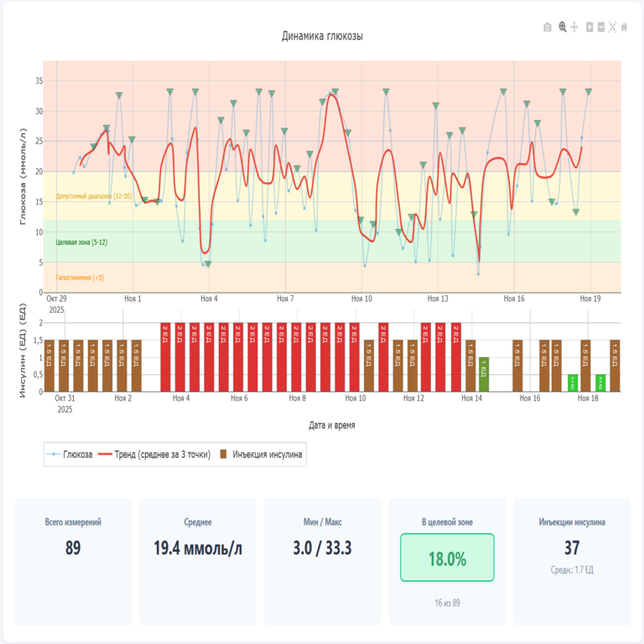Toggle the Глюкоза series in legend

tap(72, 454)
